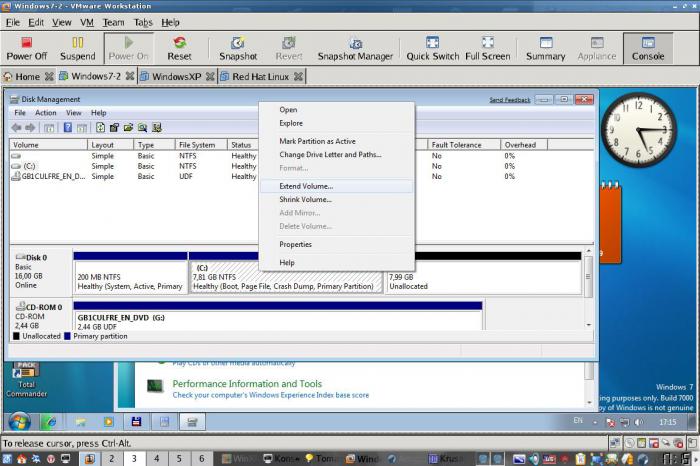Switch to the WindowsXP tab
The height and width of the screenshot is (466, 700).
coord(177,77)
